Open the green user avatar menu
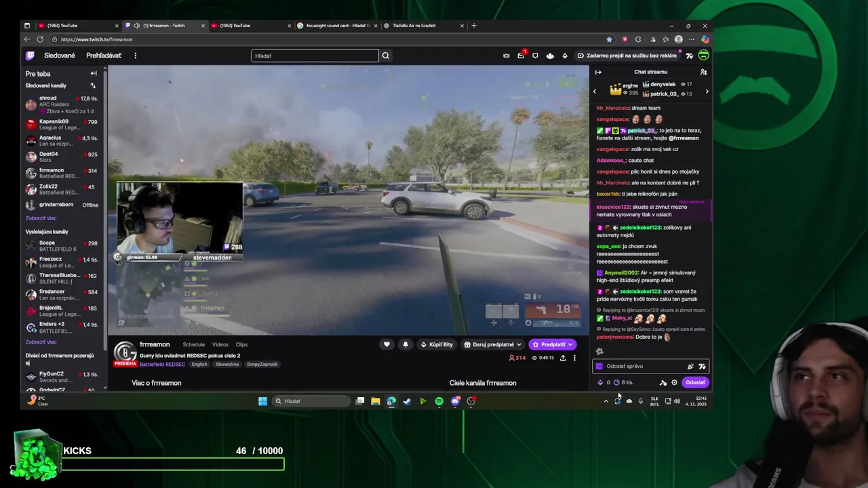This screenshot has height=488, width=868. pyautogui.click(x=703, y=56)
